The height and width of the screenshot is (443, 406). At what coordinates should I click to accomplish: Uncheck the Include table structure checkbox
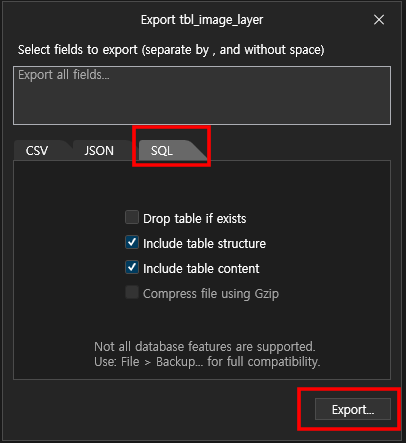coord(132,242)
